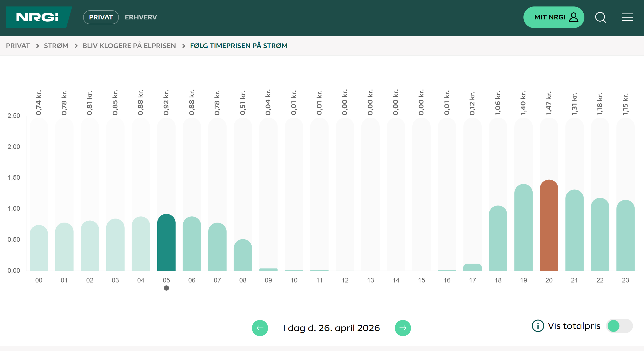Click the user profile icon in MIT NRGI
The width and height of the screenshot is (644, 351).
[x=573, y=17]
